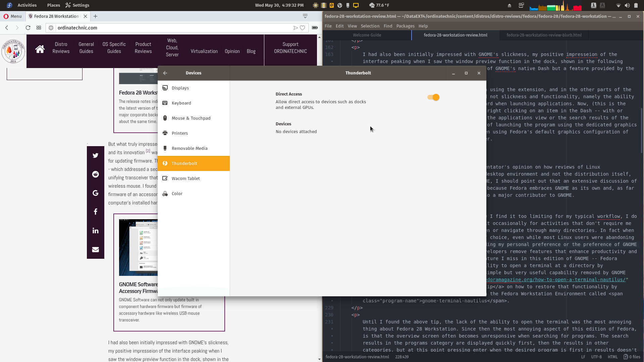The width and height of the screenshot is (644, 362).
Task: Click the GNOME Software firmware screenshot thumbnail
Action: click(138, 247)
